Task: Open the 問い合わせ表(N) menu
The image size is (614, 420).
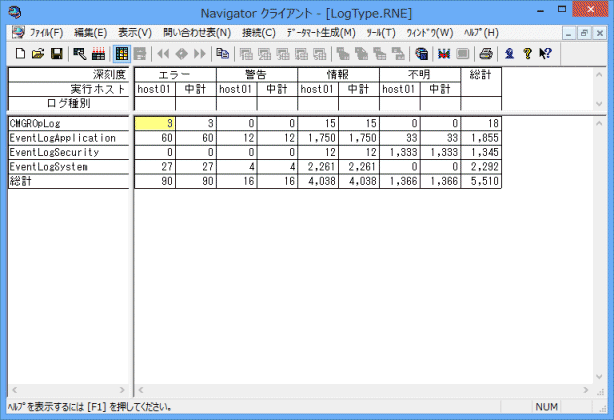Action: click(197, 32)
